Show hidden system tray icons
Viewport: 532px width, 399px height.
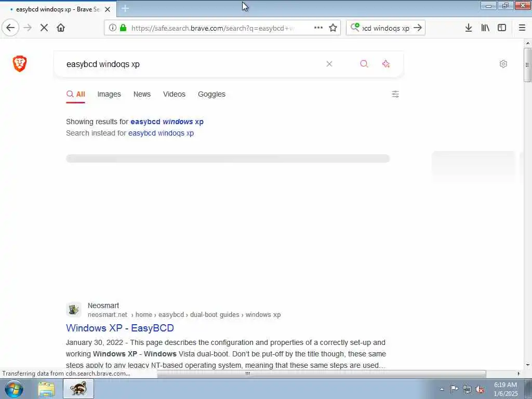442,389
